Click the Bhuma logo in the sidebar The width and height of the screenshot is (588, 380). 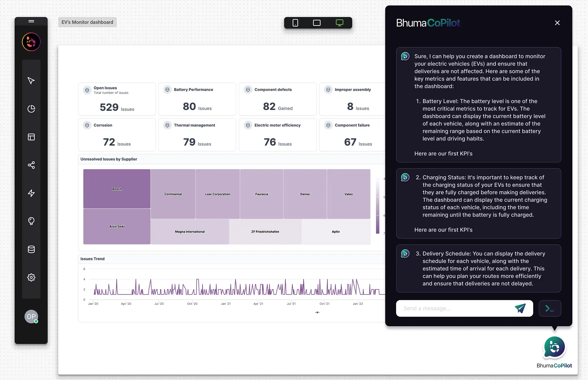coord(31,42)
